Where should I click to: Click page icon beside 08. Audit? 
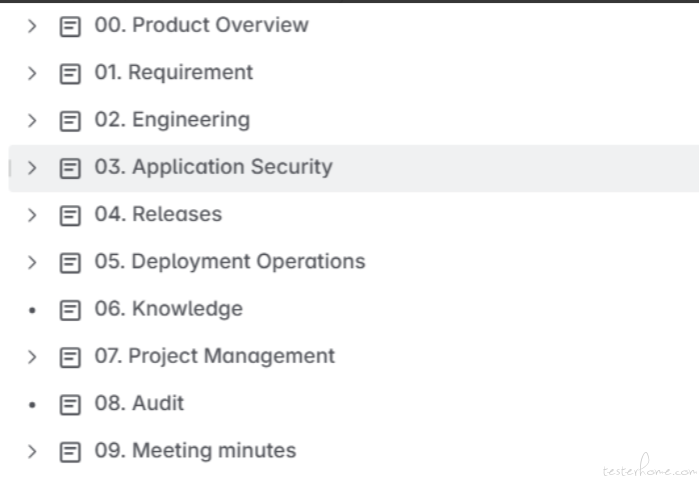[x=70, y=404]
